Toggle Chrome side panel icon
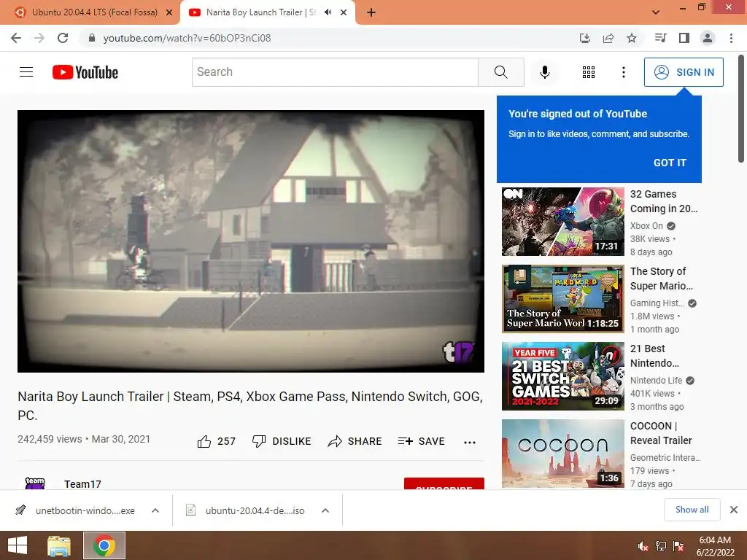 click(x=684, y=38)
